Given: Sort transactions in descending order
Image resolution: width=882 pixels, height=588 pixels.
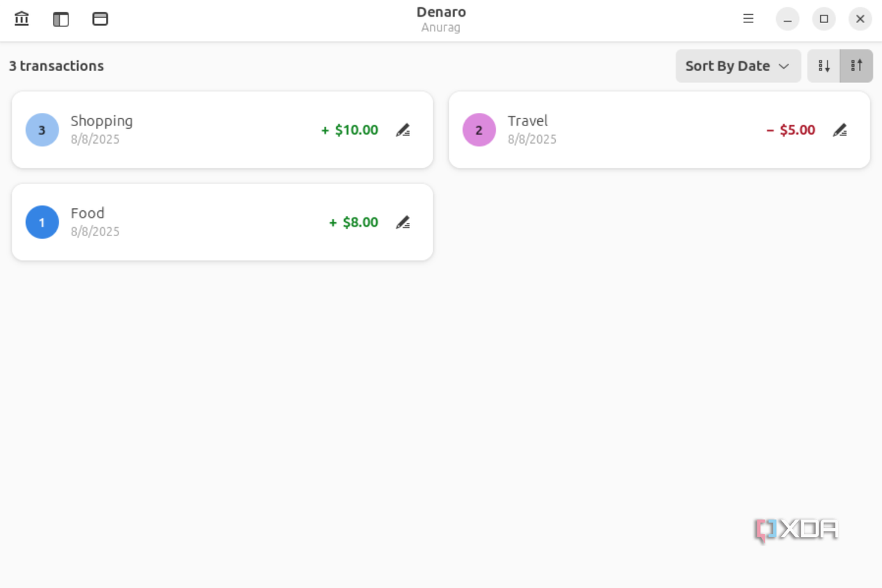Looking at the screenshot, I should [x=824, y=66].
